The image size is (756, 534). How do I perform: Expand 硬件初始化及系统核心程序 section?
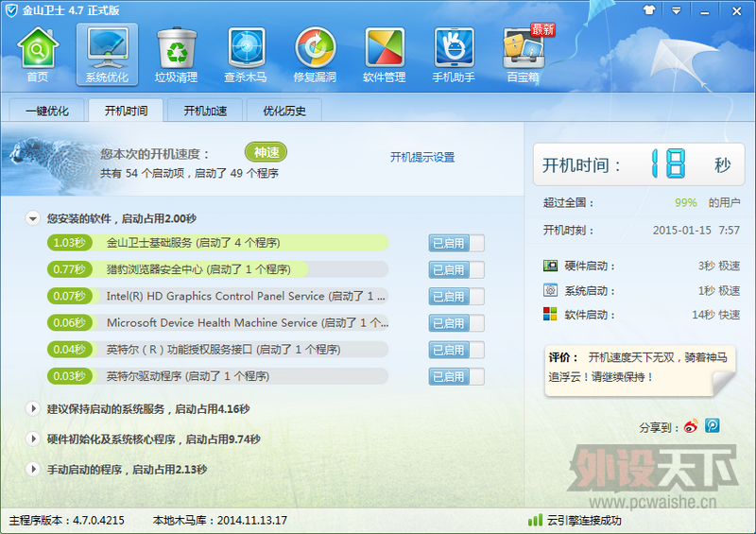[33, 439]
